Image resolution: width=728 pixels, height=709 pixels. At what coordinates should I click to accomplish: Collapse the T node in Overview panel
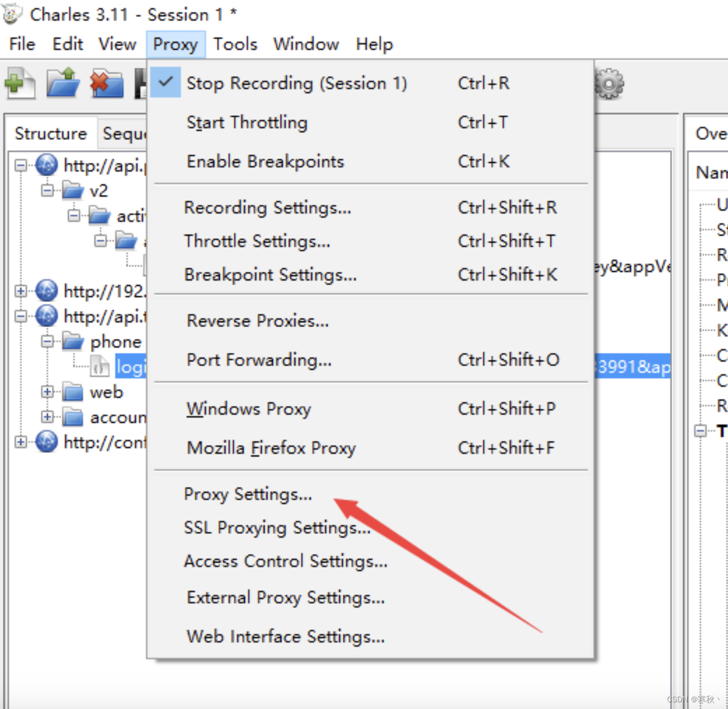pyautogui.click(x=700, y=431)
